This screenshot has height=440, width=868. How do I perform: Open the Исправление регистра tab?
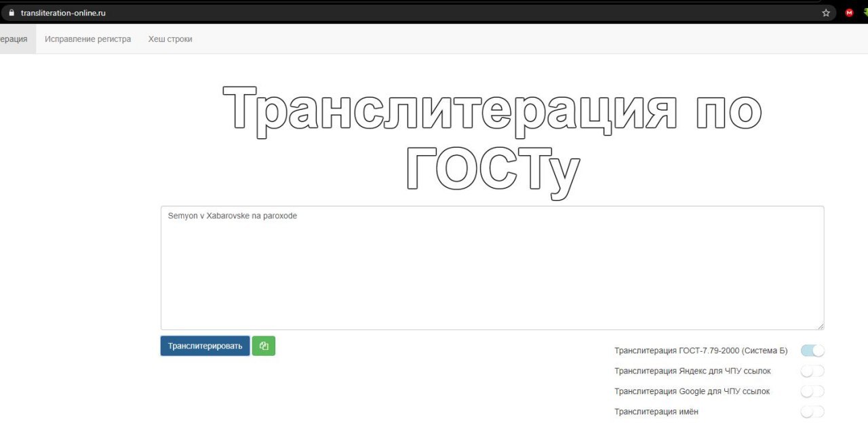[x=88, y=39]
